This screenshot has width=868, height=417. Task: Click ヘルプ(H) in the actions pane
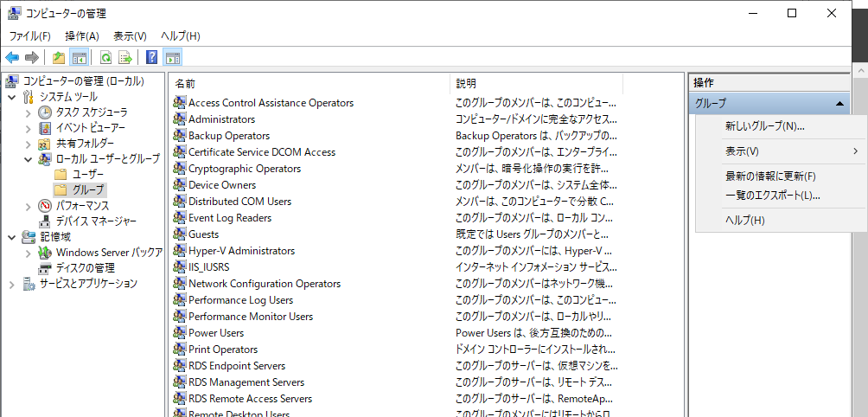[x=744, y=221]
